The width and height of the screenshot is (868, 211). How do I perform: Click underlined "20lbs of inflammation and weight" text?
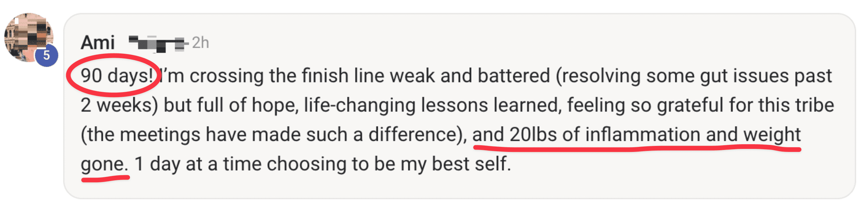point(655,135)
